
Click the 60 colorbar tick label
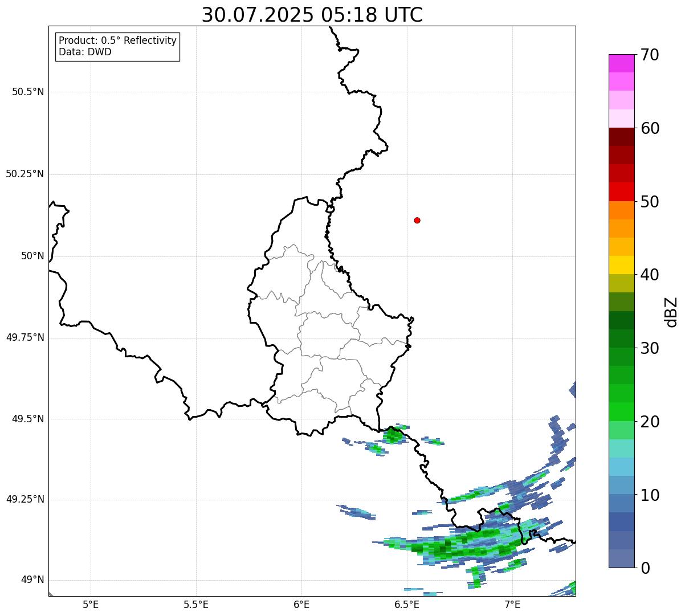(x=650, y=128)
